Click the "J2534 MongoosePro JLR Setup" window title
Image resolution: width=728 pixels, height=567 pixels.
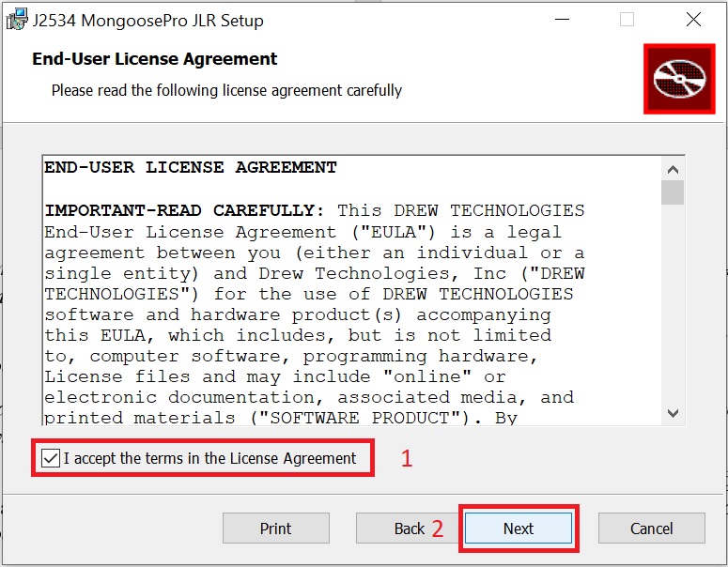pyautogui.click(x=148, y=21)
